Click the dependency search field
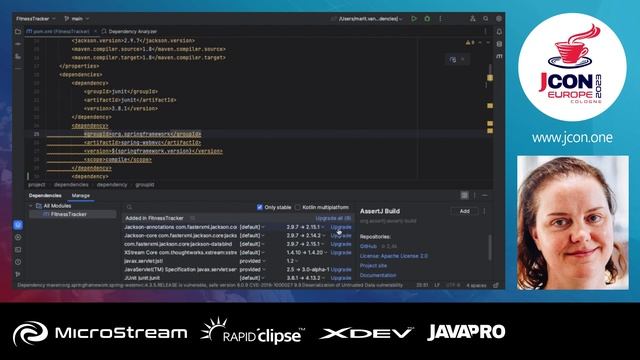 coord(189,207)
